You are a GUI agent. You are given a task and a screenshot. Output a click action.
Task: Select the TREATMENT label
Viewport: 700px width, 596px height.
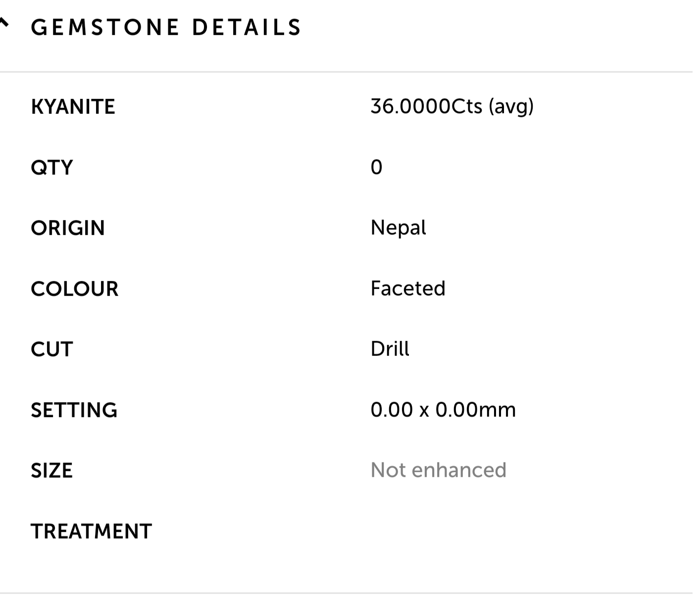click(92, 532)
